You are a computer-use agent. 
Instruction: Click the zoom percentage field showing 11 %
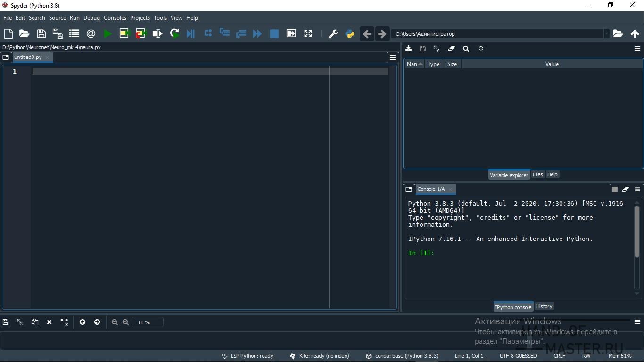click(147, 322)
